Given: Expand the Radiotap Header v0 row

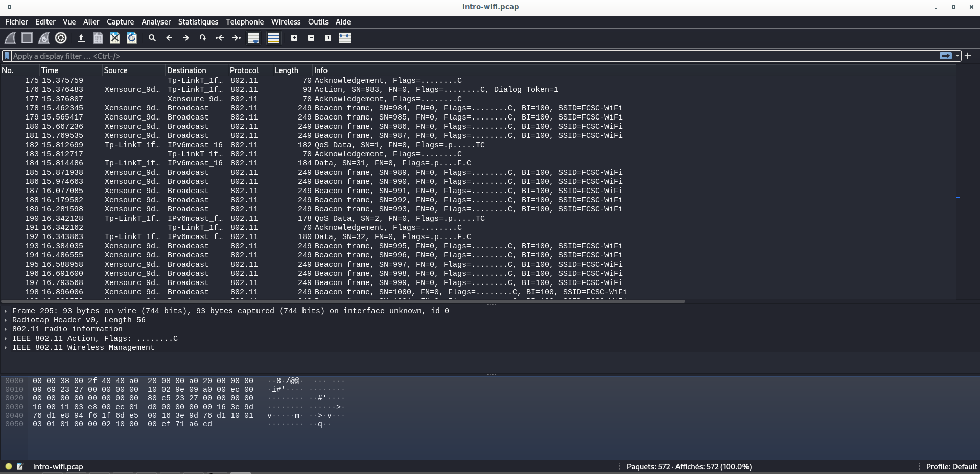Looking at the screenshot, I should click(6, 320).
